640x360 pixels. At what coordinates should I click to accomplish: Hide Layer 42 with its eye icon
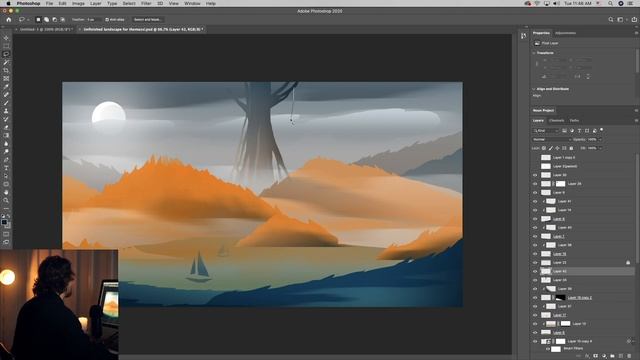[x=535, y=271]
